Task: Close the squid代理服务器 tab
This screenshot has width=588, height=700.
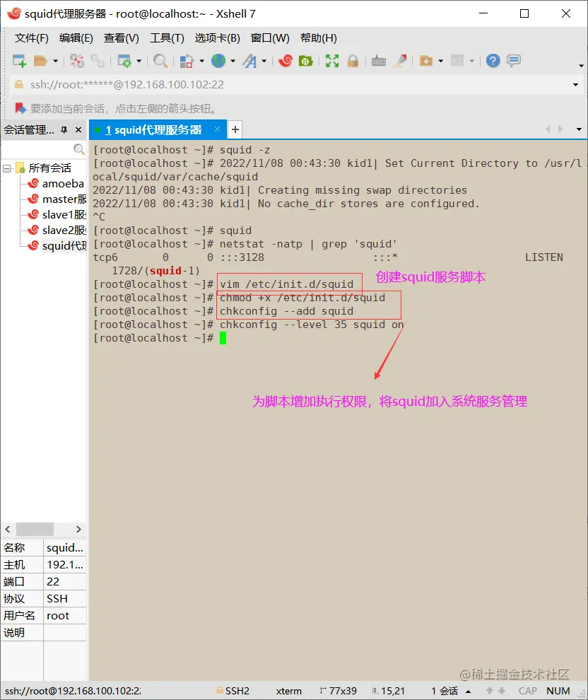Action: [x=217, y=129]
